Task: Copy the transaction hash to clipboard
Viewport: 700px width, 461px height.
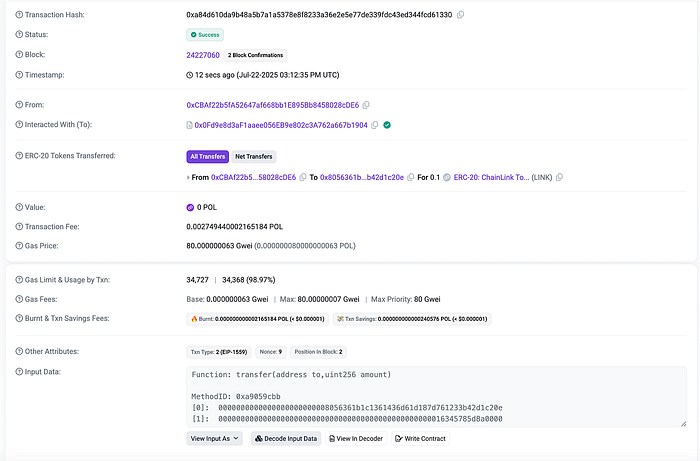Action: tap(460, 15)
